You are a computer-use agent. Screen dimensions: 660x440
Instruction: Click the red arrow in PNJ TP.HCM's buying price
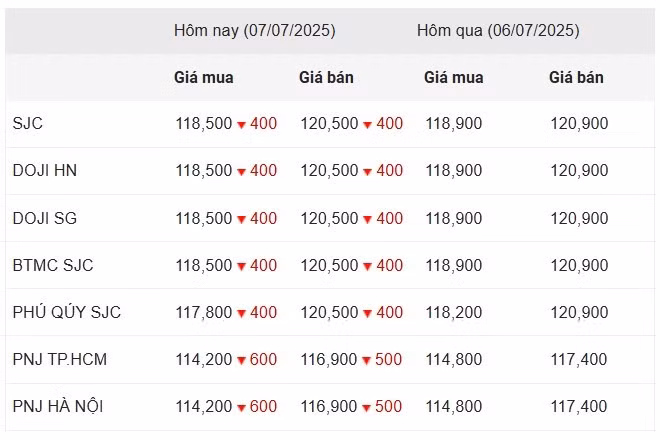coord(241,361)
